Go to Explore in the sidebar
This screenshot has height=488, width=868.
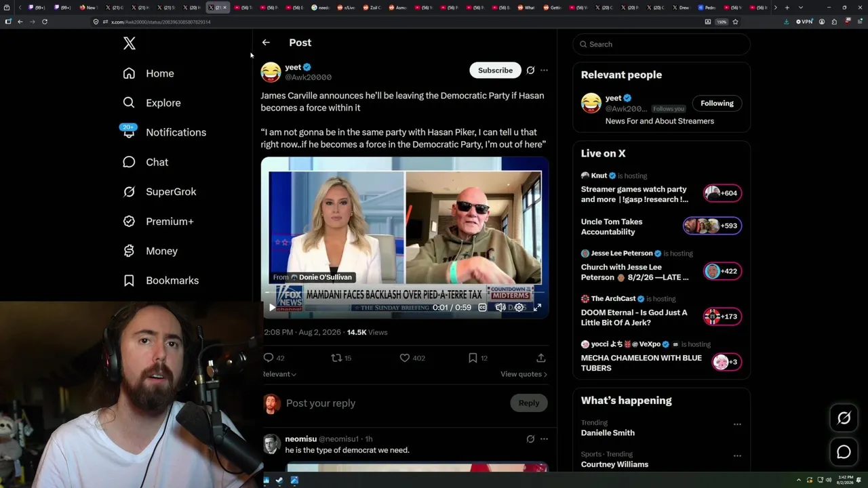point(152,103)
